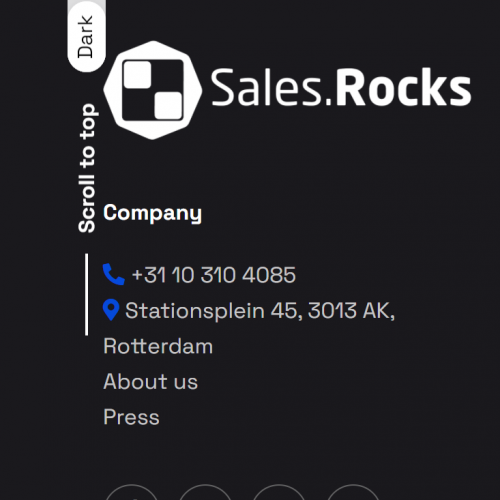
Task: Open the first circular social icon
Action: tap(132, 492)
